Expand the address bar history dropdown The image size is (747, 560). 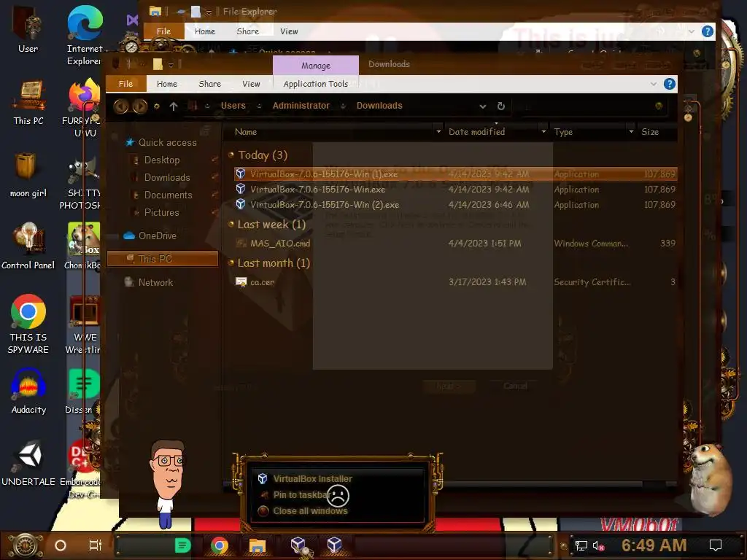click(483, 106)
